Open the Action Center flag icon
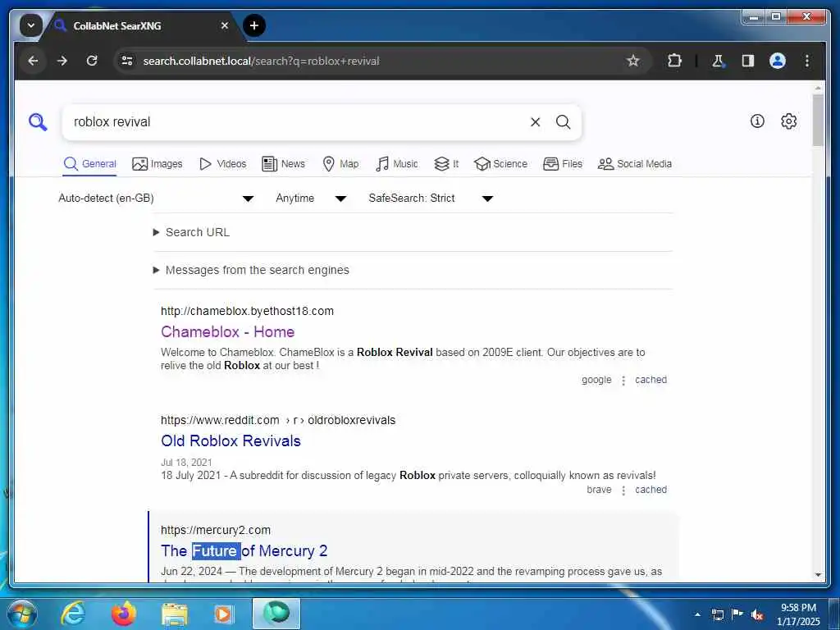Screen dimensions: 840x630 pos(737,614)
